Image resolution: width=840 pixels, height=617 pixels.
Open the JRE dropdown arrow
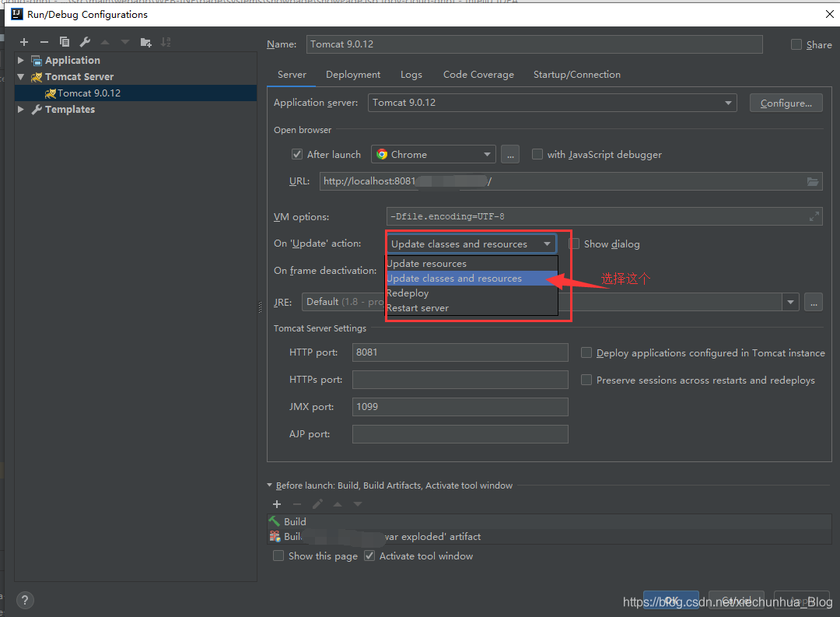pos(791,303)
